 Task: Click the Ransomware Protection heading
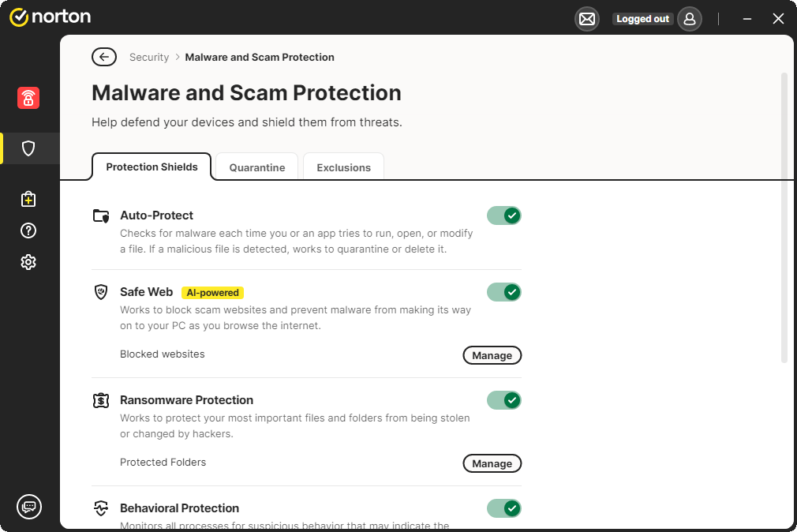tap(186, 399)
